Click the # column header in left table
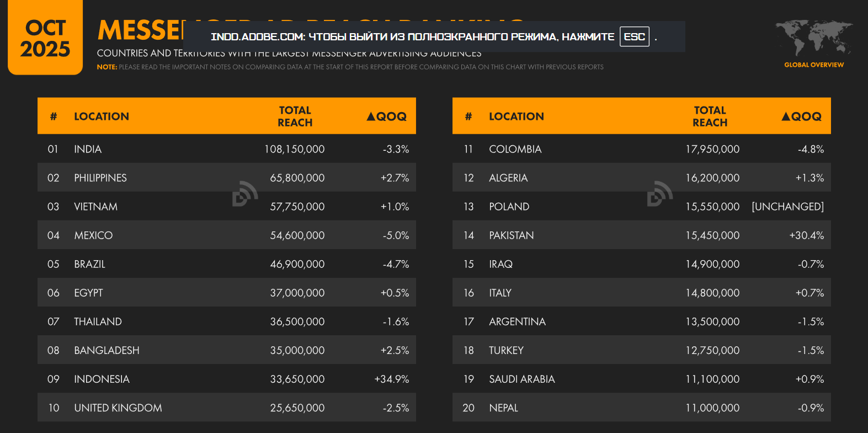This screenshot has height=433, width=868. point(54,117)
